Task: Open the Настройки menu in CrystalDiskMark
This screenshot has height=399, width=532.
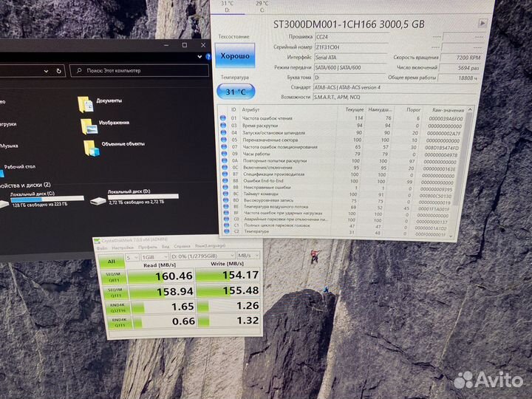Action: (123, 248)
